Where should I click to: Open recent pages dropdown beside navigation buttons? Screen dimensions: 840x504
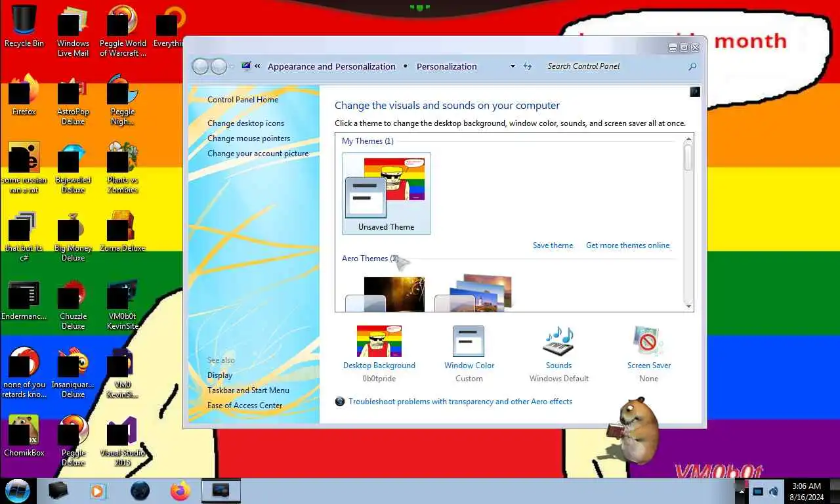point(232,67)
